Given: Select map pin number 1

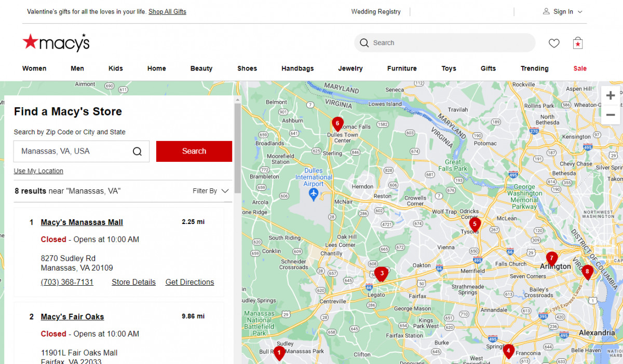Looking at the screenshot, I should pyautogui.click(x=279, y=354).
